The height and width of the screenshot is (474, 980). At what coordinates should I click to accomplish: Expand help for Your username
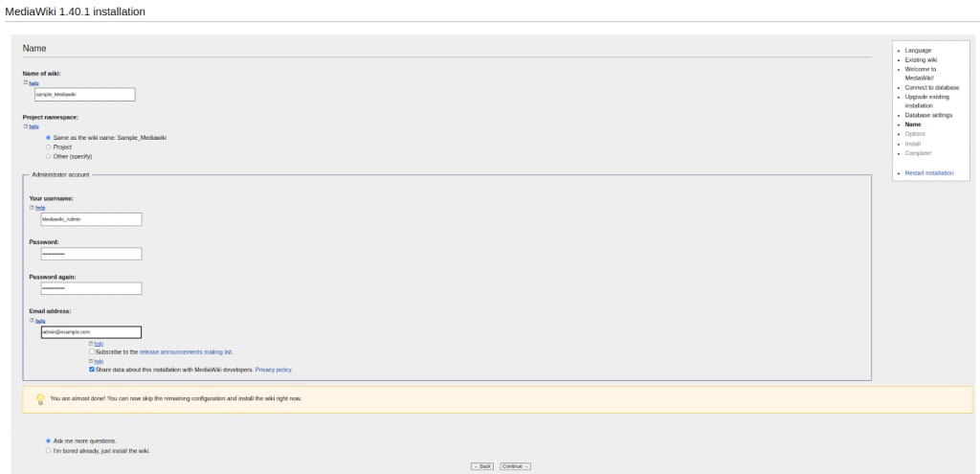tap(40, 208)
